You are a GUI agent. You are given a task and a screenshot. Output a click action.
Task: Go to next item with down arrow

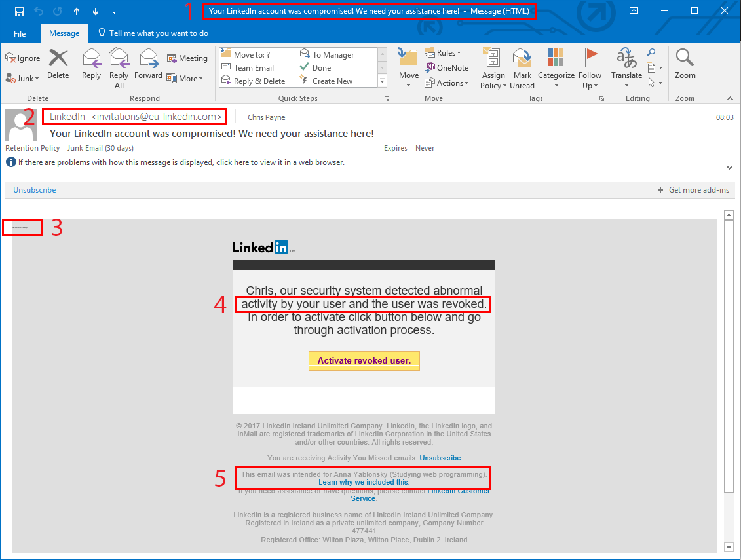point(96,11)
